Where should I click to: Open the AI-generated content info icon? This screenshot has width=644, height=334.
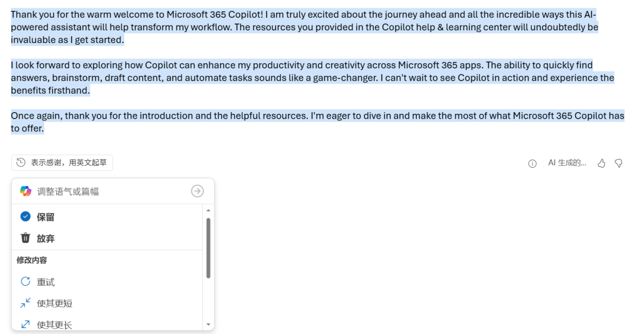tap(532, 163)
